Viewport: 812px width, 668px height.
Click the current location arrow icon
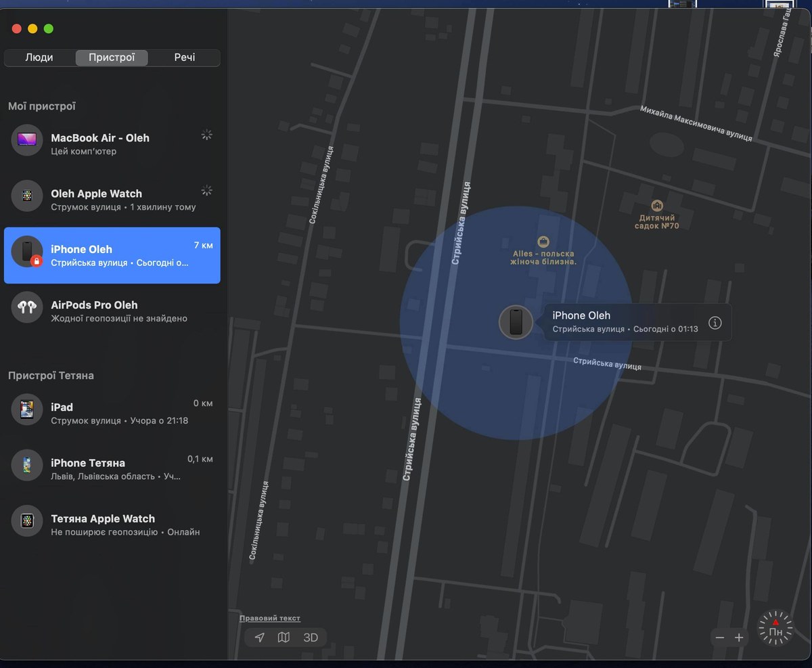click(x=260, y=638)
